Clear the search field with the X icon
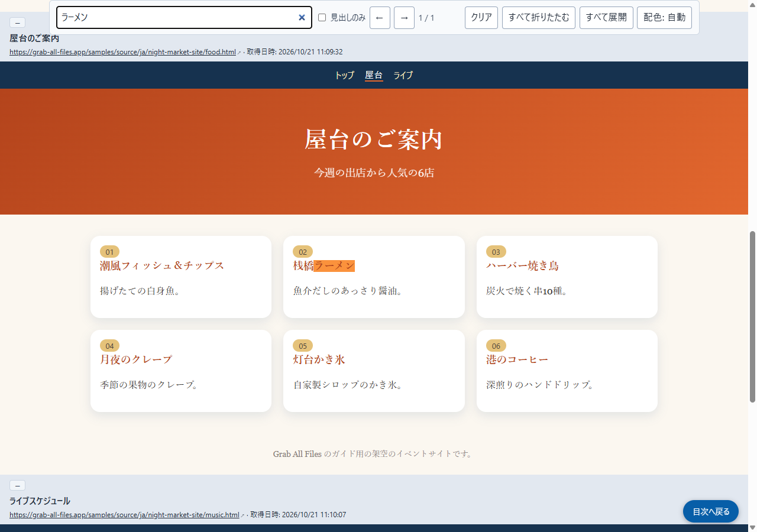 click(x=302, y=18)
